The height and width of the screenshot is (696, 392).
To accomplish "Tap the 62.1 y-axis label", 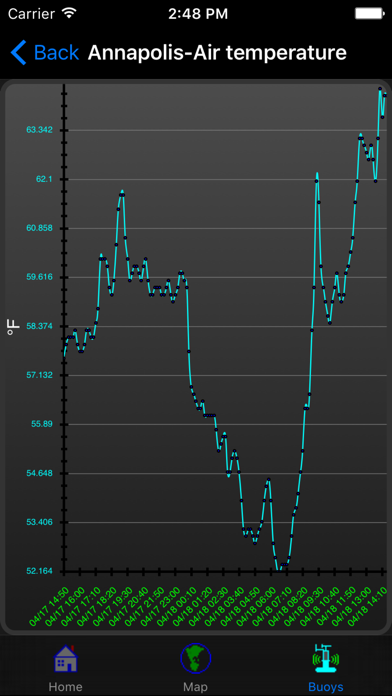I will coord(44,179).
